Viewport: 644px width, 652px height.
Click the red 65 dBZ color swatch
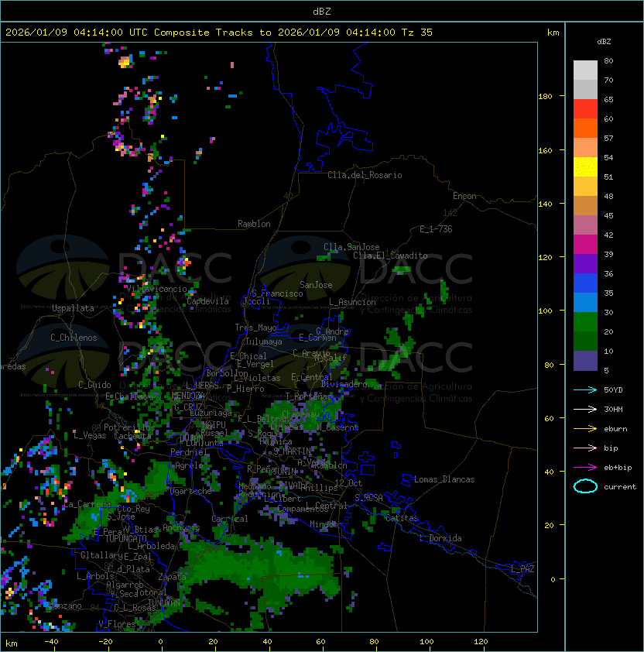(585, 109)
